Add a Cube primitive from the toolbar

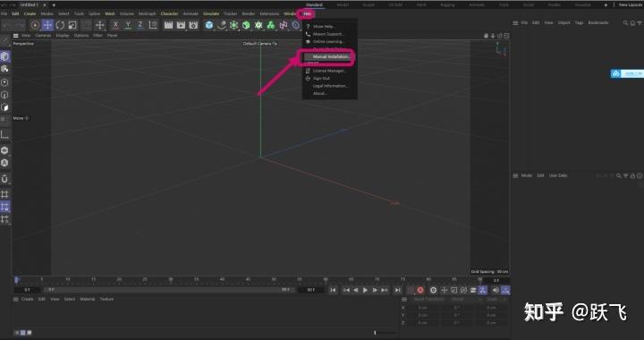pos(209,25)
